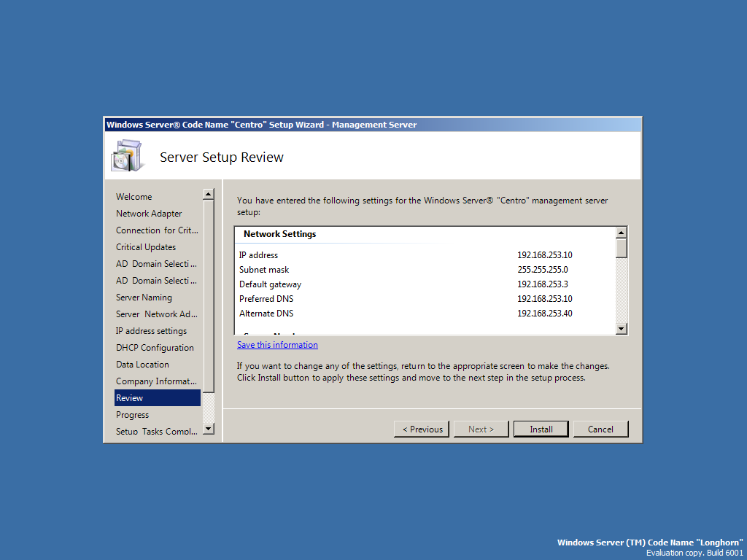Select Server Naming step
Screen dimensions: 747x560
[x=144, y=297]
